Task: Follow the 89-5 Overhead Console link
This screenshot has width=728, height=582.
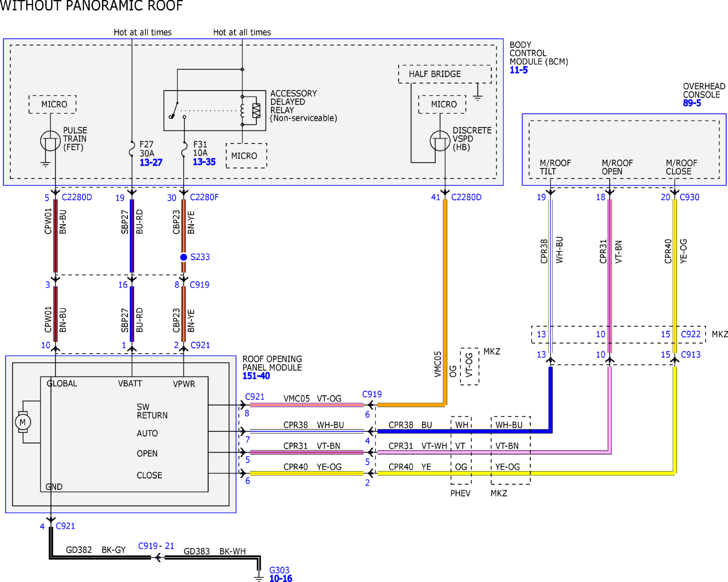Action: pyautogui.click(x=692, y=103)
